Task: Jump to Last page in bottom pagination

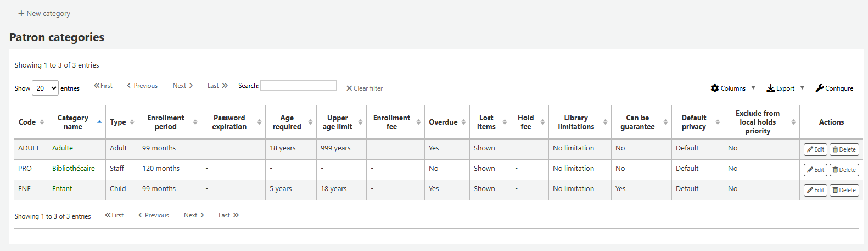Action: click(228, 215)
